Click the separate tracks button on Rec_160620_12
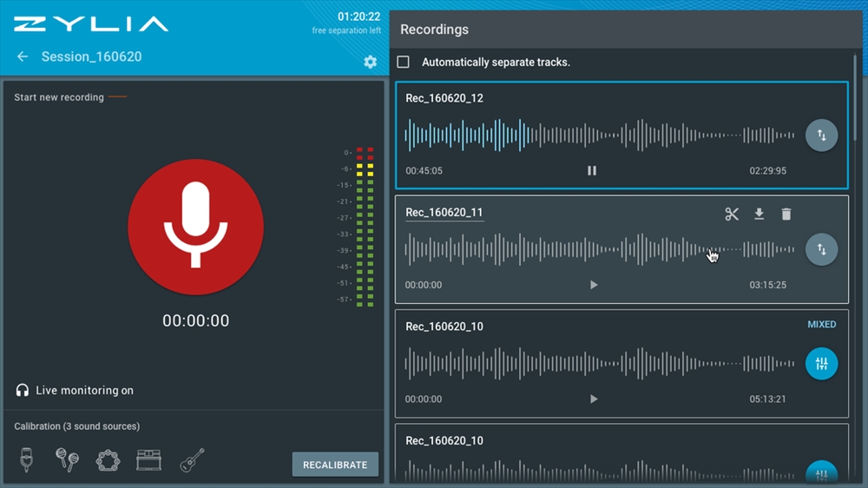This screenshot has height=488, width=868. pos(821,135)
